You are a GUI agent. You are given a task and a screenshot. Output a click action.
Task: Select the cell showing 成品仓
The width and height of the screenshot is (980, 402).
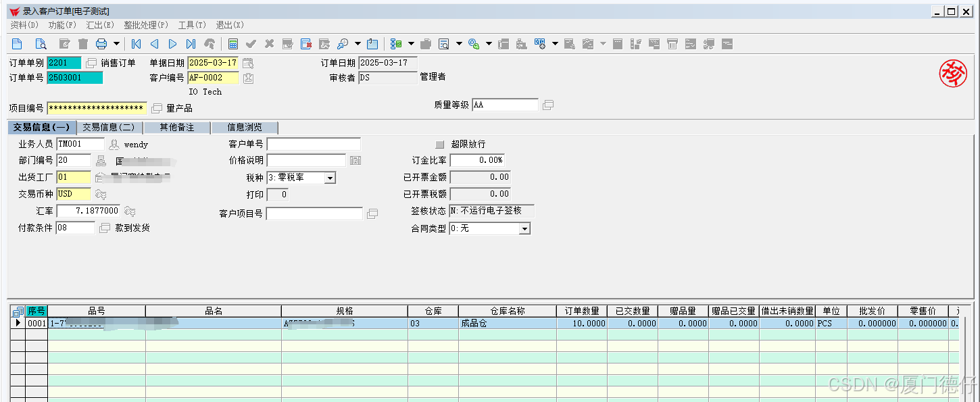pos(508,323)
